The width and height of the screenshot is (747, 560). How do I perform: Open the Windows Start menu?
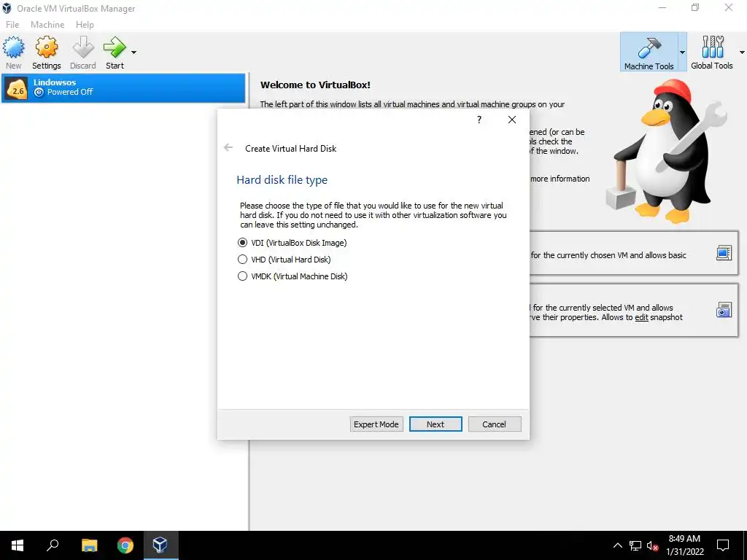(x=18, y=545)
